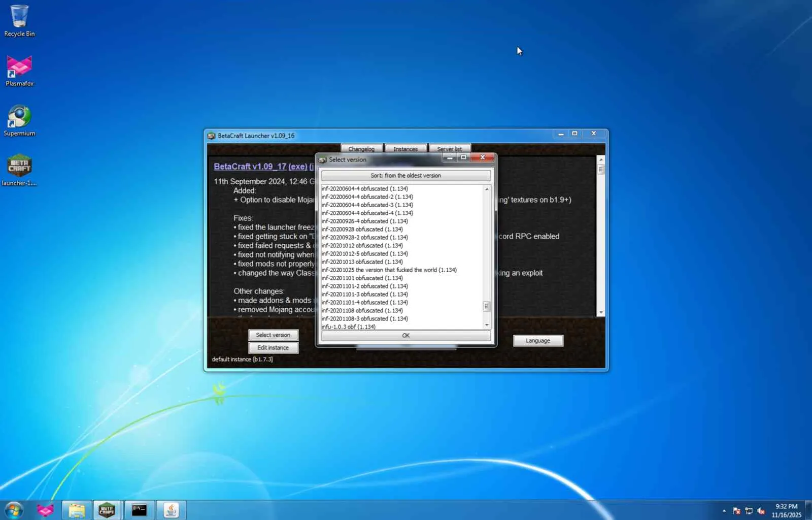Click the version list scrollbar thumb
This screenshot has height=520, width=812.
coord(487,306)
